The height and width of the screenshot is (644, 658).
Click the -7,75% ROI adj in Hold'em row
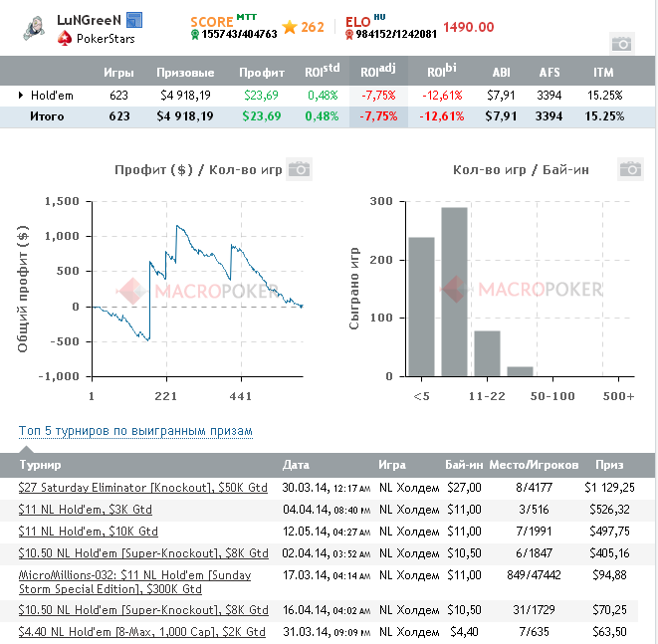(378, 96)
